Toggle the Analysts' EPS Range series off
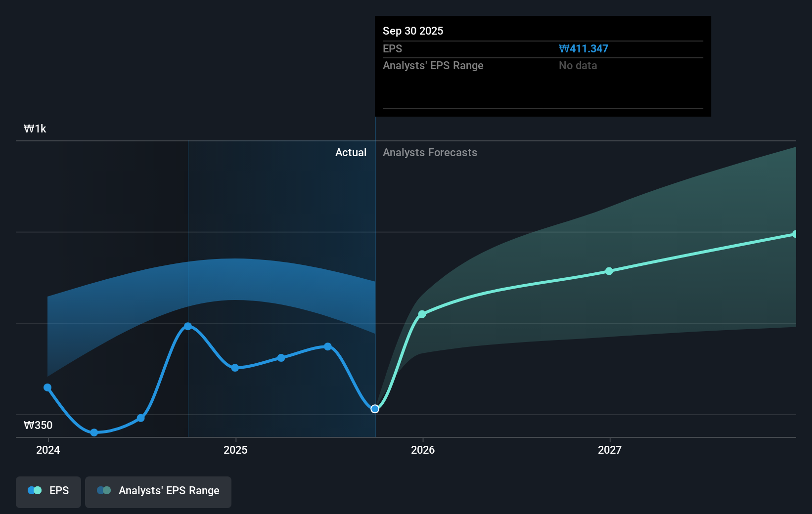The width and height of the screenshot is (812, 514). pos(158,491)
